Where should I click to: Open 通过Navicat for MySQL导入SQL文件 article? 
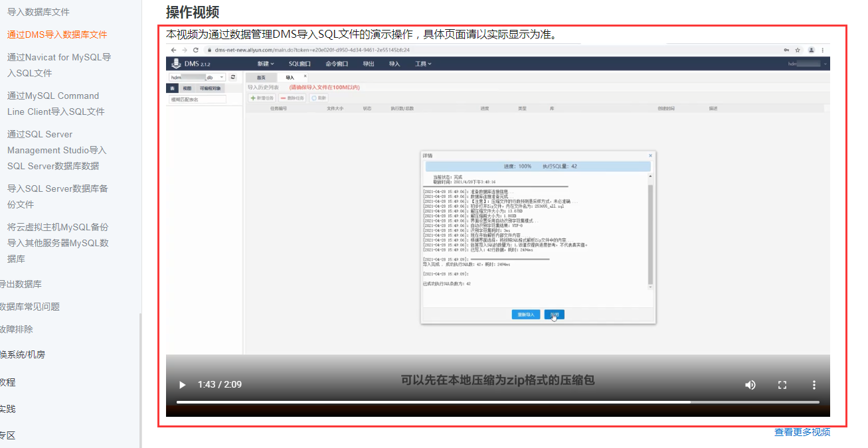pos(59,65)
